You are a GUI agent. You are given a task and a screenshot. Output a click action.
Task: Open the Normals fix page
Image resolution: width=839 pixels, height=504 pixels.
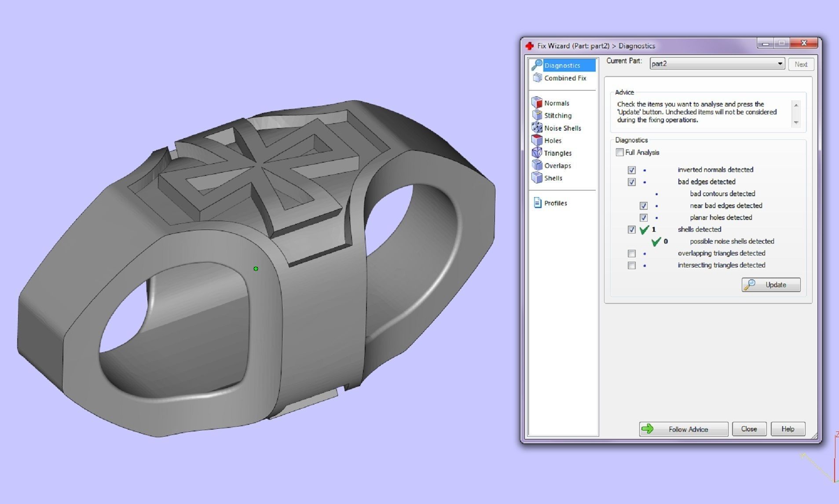pyautogui.click(x=557, y=103)
